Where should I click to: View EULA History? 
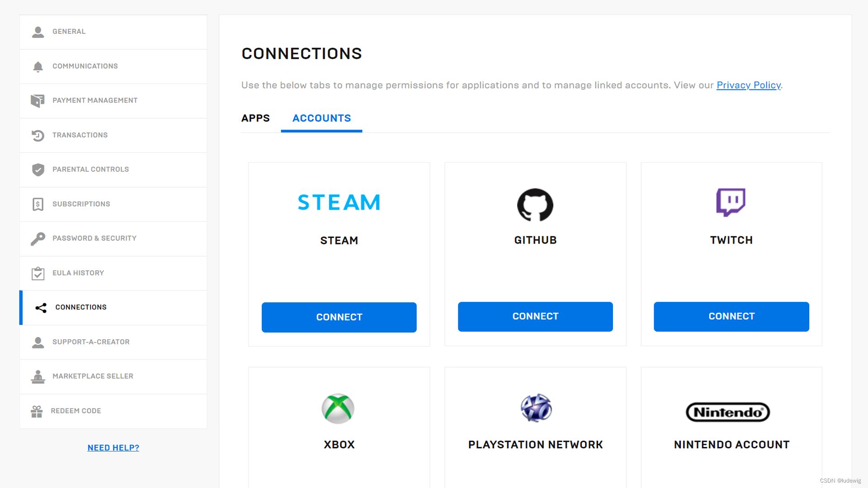[113, 273]
